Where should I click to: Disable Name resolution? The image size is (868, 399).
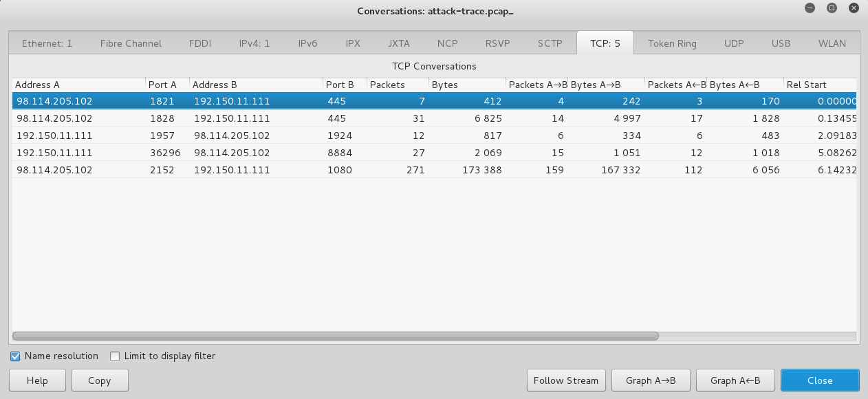[x=14, y=356]
